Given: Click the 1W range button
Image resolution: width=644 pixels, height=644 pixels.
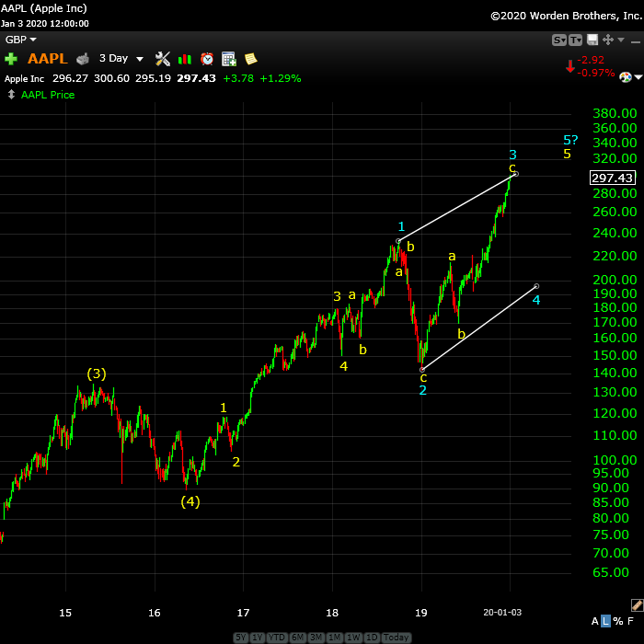Looking at the screenshot, I should coord(353,637).
